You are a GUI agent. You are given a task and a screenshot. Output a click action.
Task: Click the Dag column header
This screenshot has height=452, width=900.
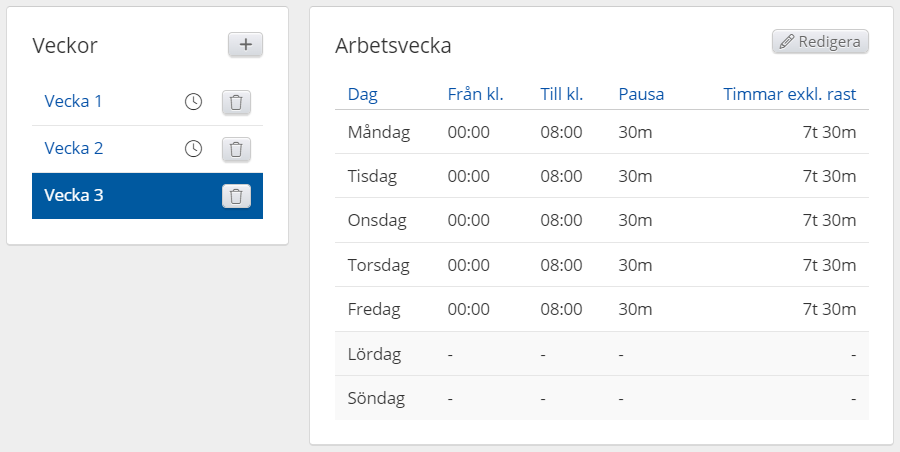click(x=362, y=94)
